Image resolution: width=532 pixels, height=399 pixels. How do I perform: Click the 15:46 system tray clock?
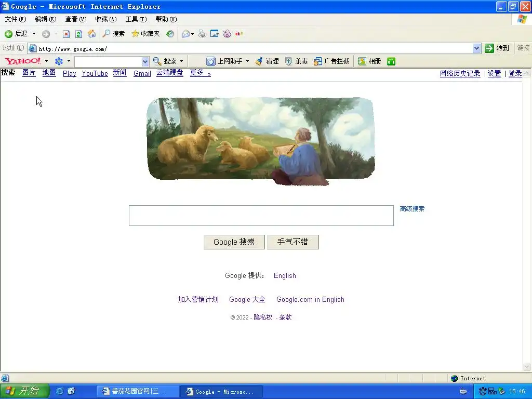pyautogui.click(x=517, y=391)
